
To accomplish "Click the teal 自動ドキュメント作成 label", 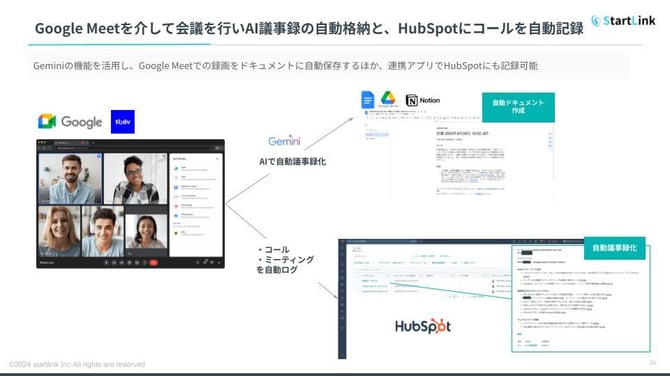I will 518,107.
